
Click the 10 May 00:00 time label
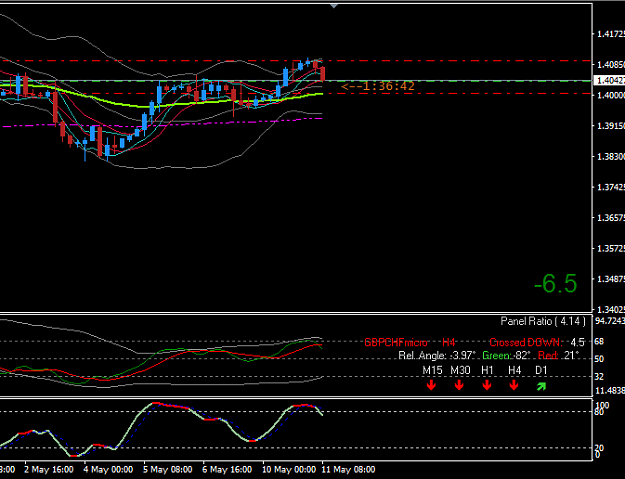289,469
